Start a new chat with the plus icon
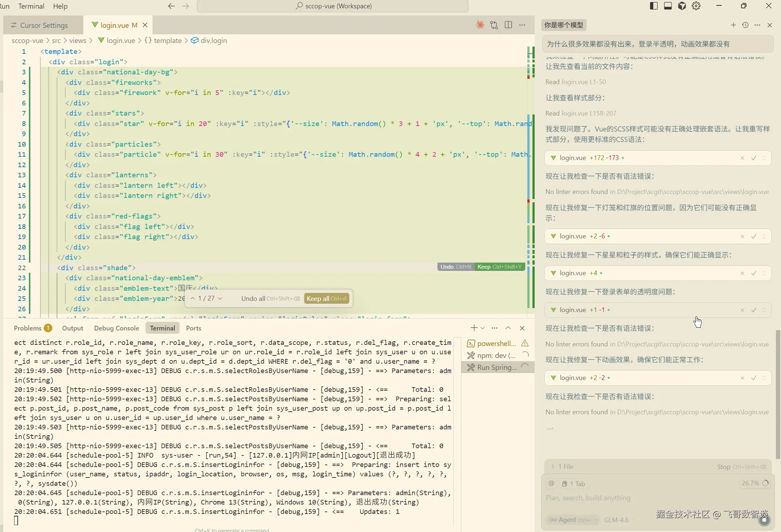Viewport: 781px width, 532px height. coord(733,25)
